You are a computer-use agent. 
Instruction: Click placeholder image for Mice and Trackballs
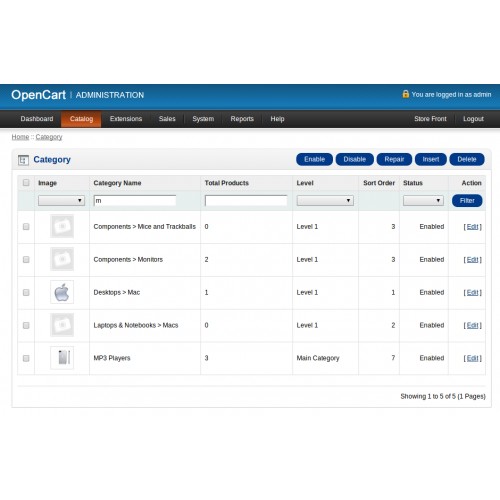[62, 226]
